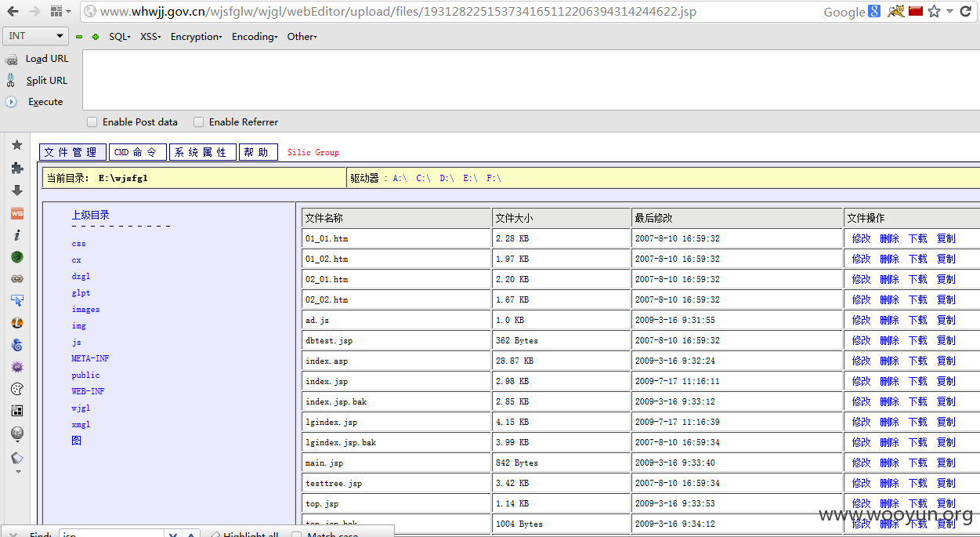Screen dimensions: 980x537
Task: Toggle the Enable Referrer checkbox
Action: (x=199, y=122)
